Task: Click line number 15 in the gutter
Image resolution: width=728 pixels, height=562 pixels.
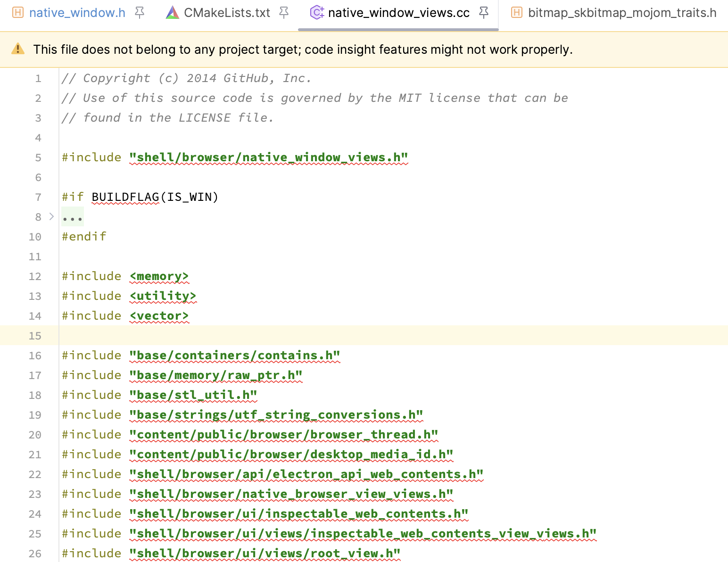Action: coord(35,335)
